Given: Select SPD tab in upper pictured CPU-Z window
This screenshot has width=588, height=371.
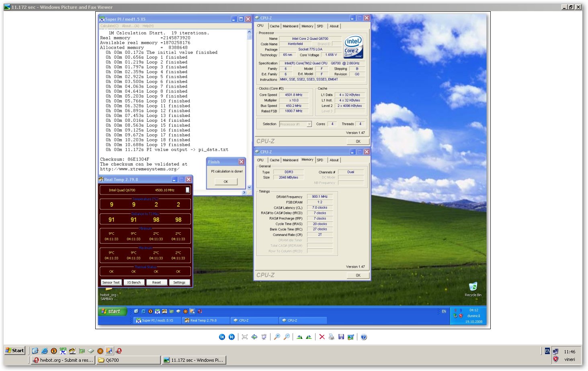Looking at the screenshot, I should coord(320,26).
